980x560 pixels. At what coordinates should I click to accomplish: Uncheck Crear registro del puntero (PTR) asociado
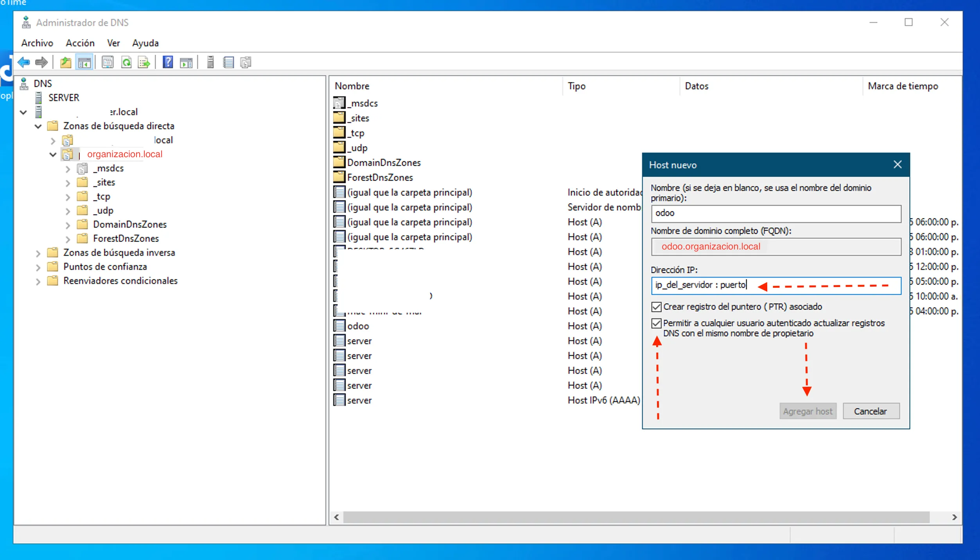tap(657, 307)
